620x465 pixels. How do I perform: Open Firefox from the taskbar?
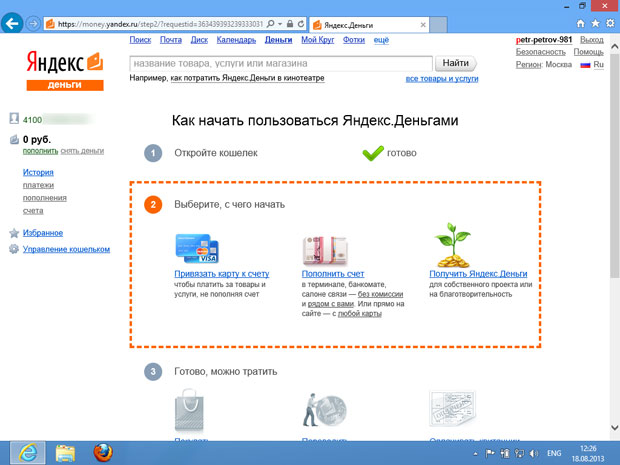(x=103, y=453)
